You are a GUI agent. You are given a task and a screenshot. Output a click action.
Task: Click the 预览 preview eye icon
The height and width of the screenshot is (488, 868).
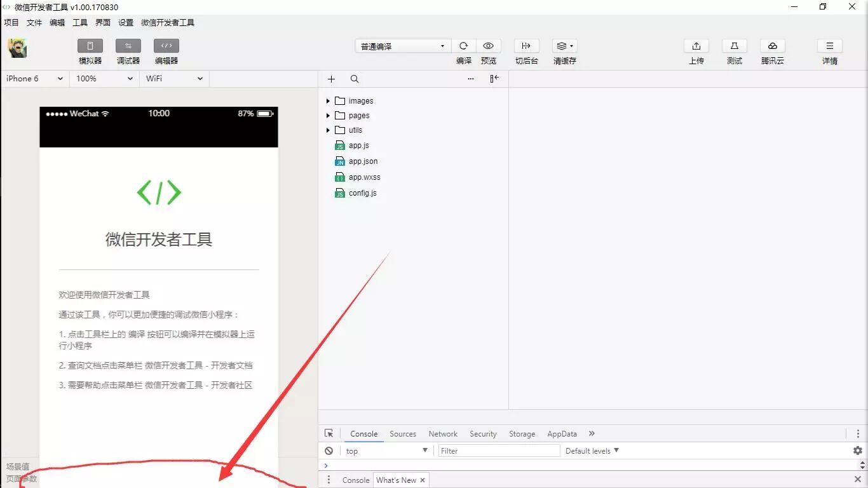coord(488,46)
